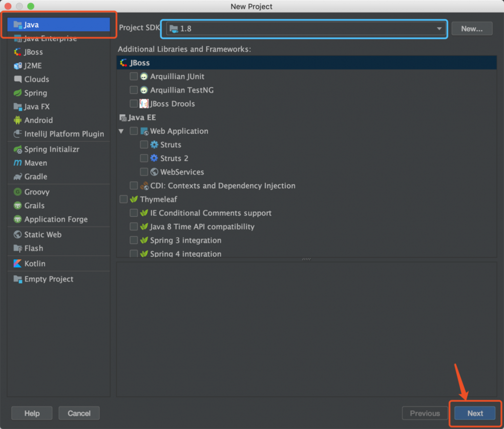Choose the Application Forge icon
Image resolution: width=504 pixels, height=429 pixels.
pyautogui.click(x=18, y=219)
